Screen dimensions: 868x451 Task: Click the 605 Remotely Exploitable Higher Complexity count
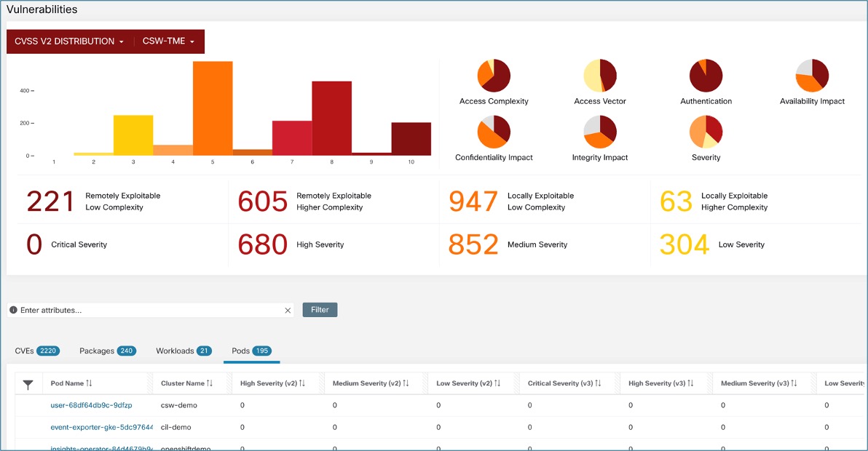coord(262,201)
